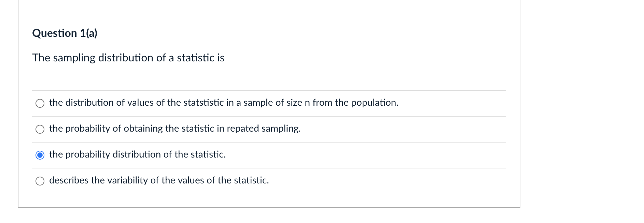Click the selected "probability distribution of the statistic" radio
Screen dimensions: 644x223
[x=40, y=155]
